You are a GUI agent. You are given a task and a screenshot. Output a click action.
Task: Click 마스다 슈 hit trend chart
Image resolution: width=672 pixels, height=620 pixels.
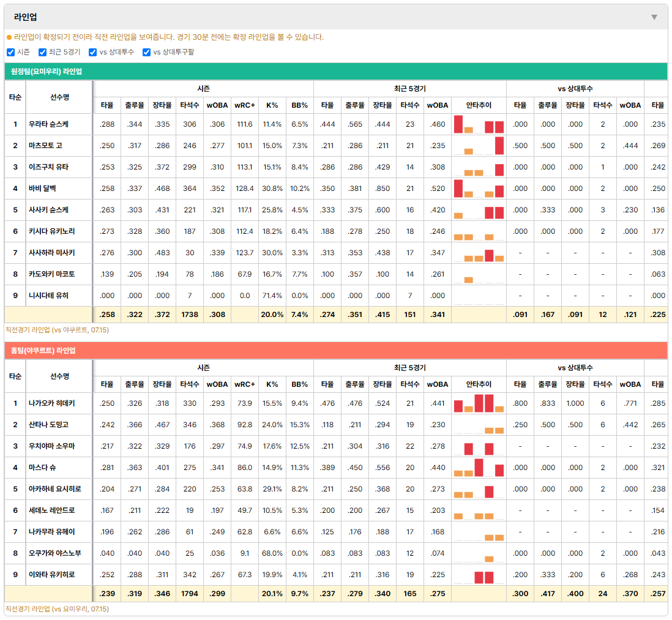(478, 468)
